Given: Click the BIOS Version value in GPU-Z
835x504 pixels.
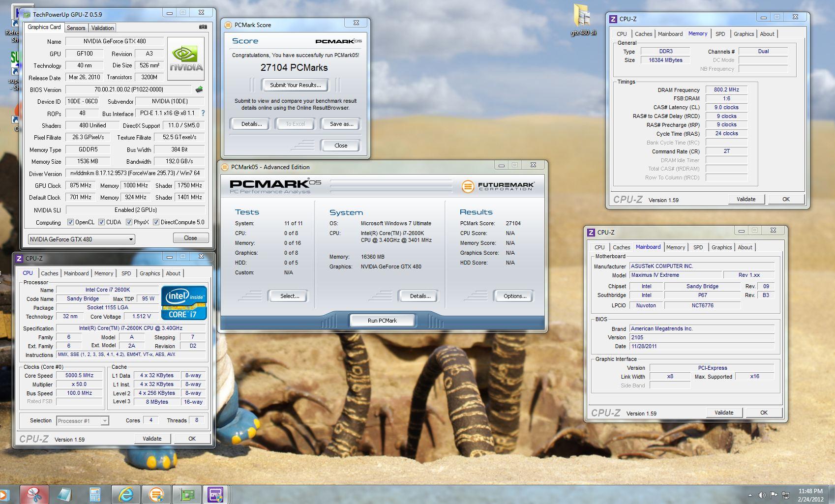Looking at the screenshot, I should [x=129, y=89].
